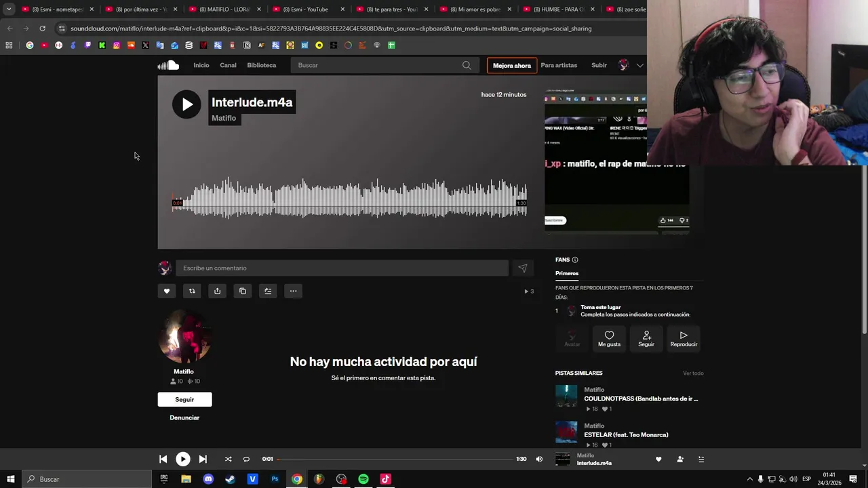The image size is (868, 488).
Task: Open the share icon below the comment box
Action: pos(217,291)
